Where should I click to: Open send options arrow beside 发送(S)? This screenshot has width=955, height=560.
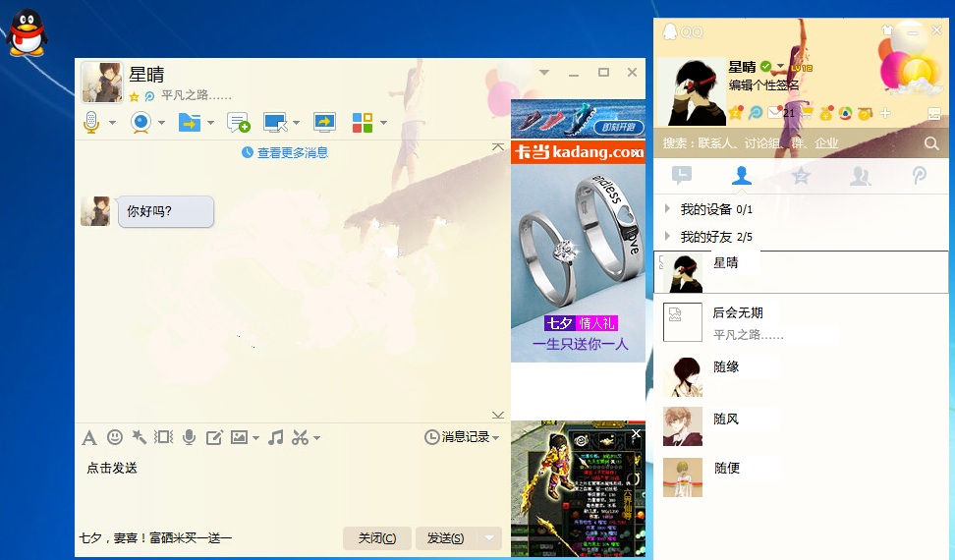(x=489, y=538)
